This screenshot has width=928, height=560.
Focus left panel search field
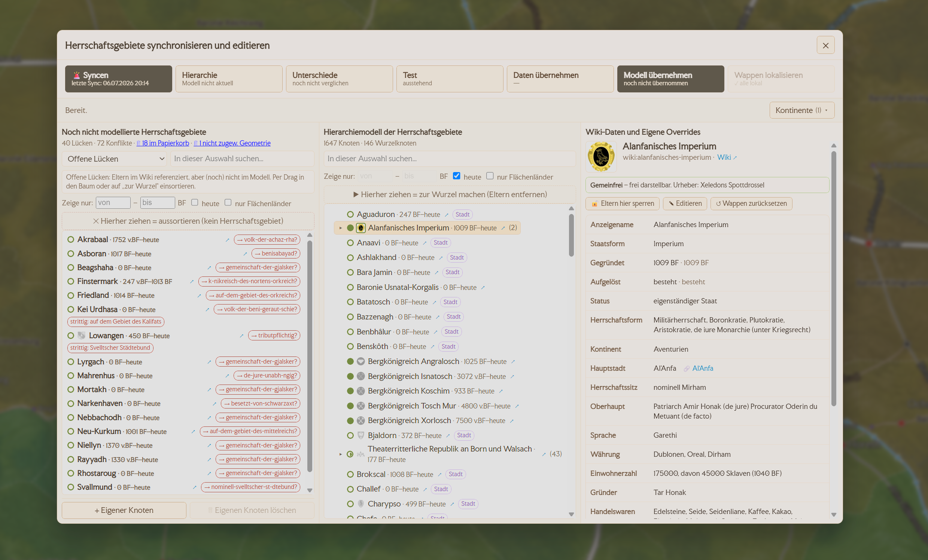(x=242, y=159)
